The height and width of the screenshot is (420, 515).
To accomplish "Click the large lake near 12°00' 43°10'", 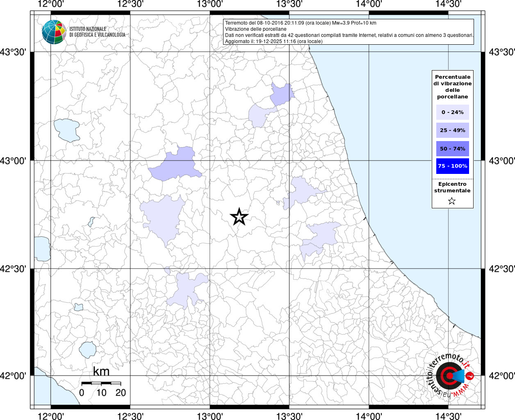I will [x=67, y=130].
